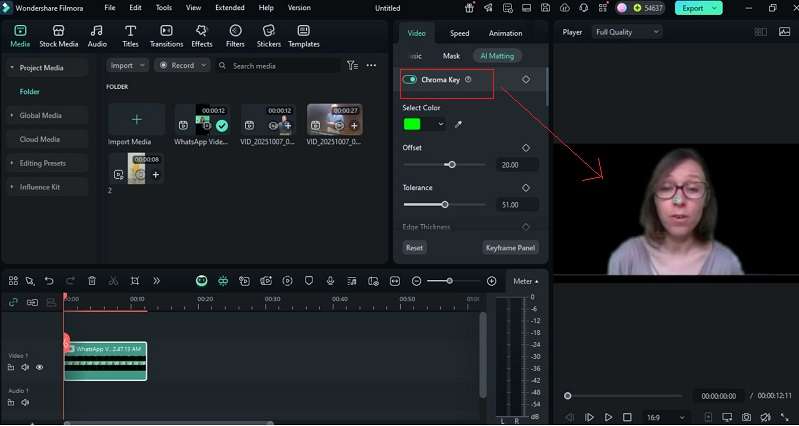Expand the Project Media tree
The image size is (799, 426).
click(x=11, y=68)
